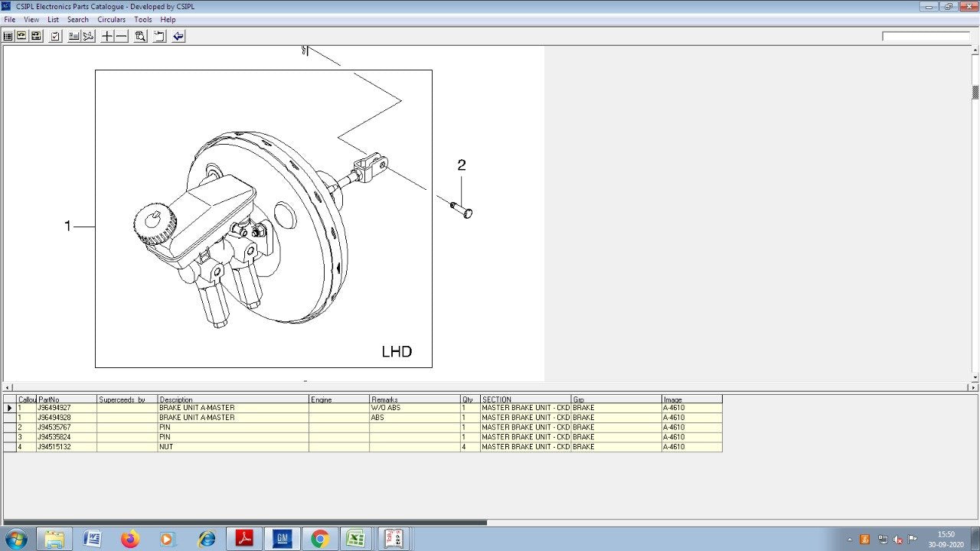
Task: Click the quantity 4 cell for NUT
Action: pos(470,447)
